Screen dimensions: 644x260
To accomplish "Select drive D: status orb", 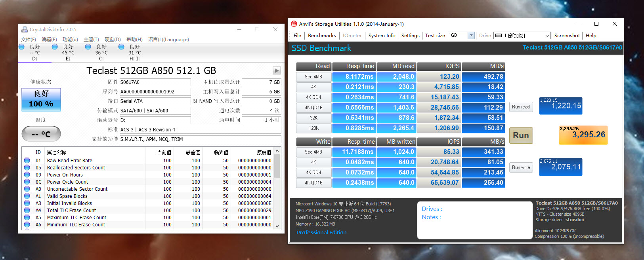I will (x=22, y=47).
